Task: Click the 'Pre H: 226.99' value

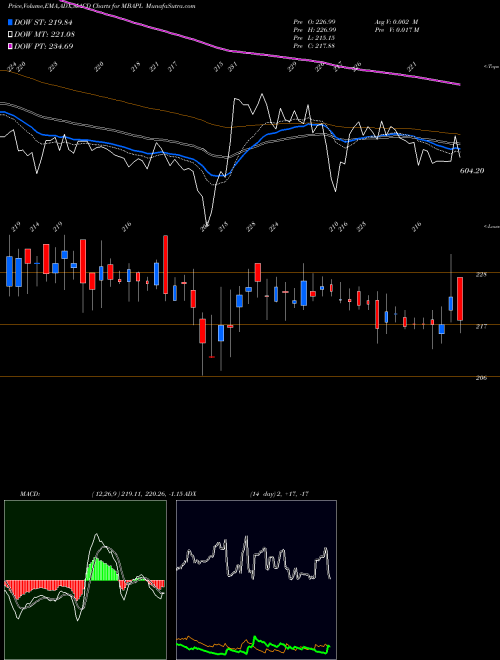Action: click(314, 29)
